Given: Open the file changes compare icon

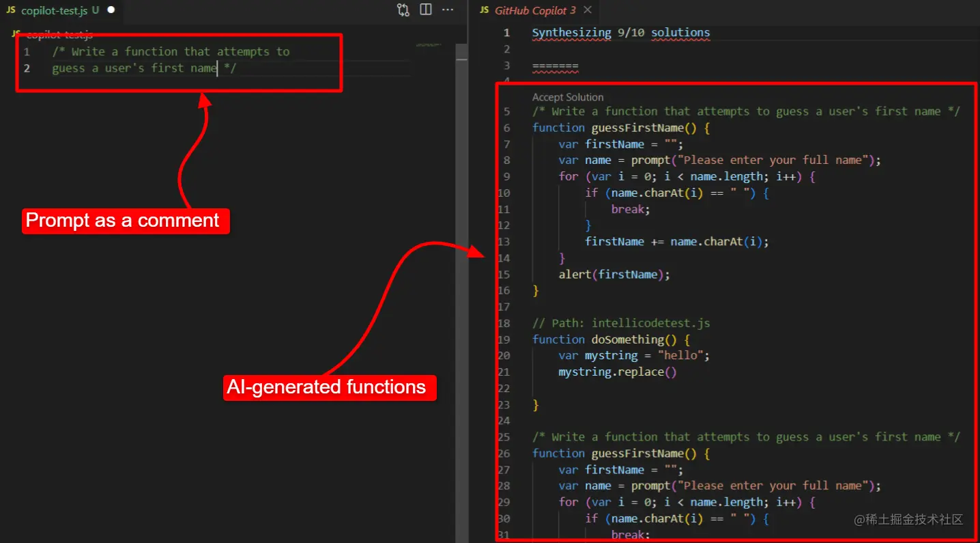Looking at the screenshot, I should 403,10.
